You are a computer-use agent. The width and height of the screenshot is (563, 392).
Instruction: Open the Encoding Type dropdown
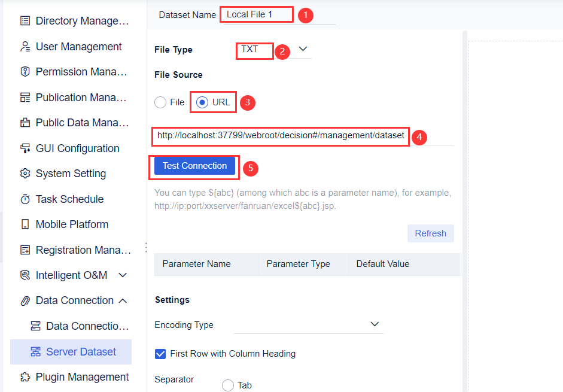(x=375, y=324)
